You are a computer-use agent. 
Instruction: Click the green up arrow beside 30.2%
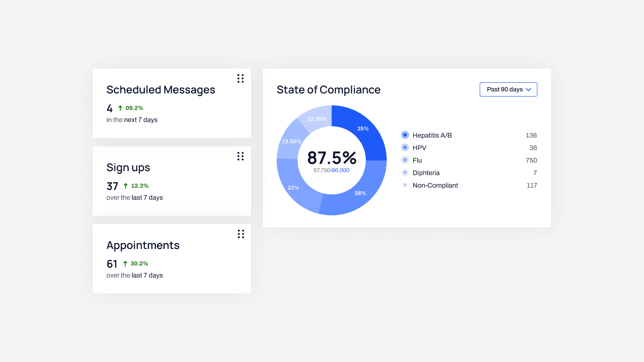tap(125, 264)
